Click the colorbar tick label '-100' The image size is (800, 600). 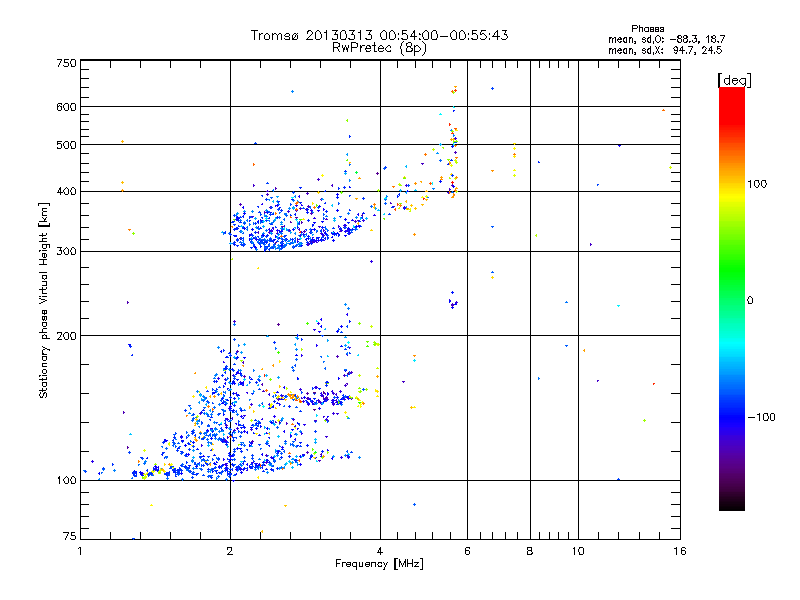point(761,417)
